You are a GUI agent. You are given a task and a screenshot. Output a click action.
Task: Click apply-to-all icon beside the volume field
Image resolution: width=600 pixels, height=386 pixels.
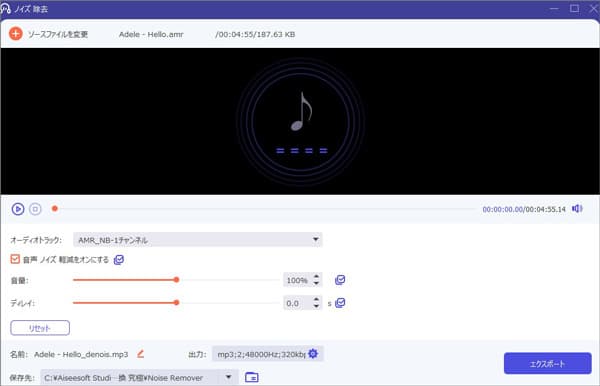click(x=340, y=280)
